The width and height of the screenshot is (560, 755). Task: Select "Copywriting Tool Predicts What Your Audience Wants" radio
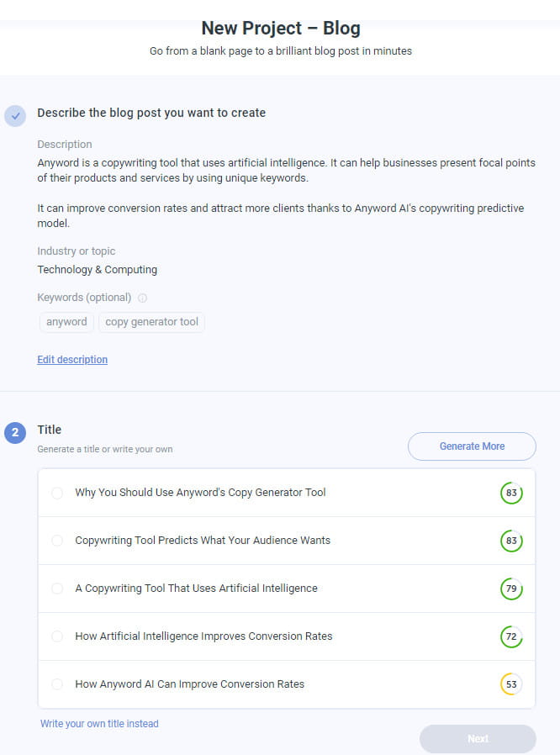(57, 541)
